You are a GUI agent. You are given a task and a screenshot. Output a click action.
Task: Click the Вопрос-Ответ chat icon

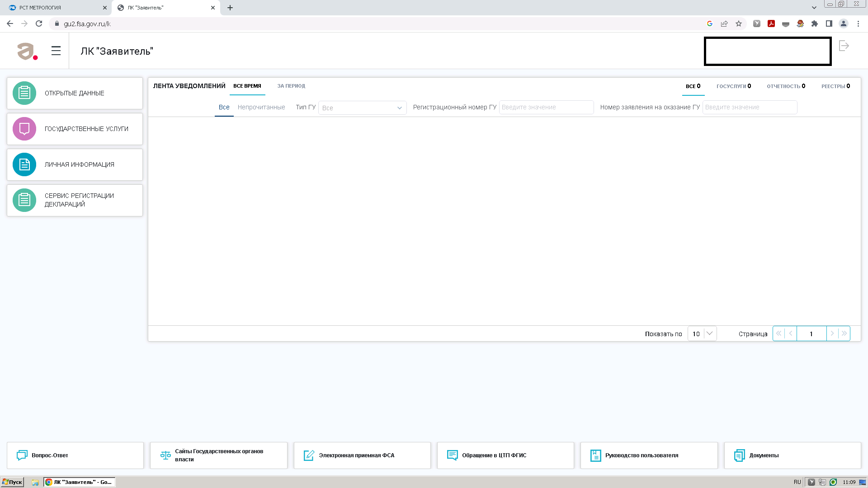[22, 455]
